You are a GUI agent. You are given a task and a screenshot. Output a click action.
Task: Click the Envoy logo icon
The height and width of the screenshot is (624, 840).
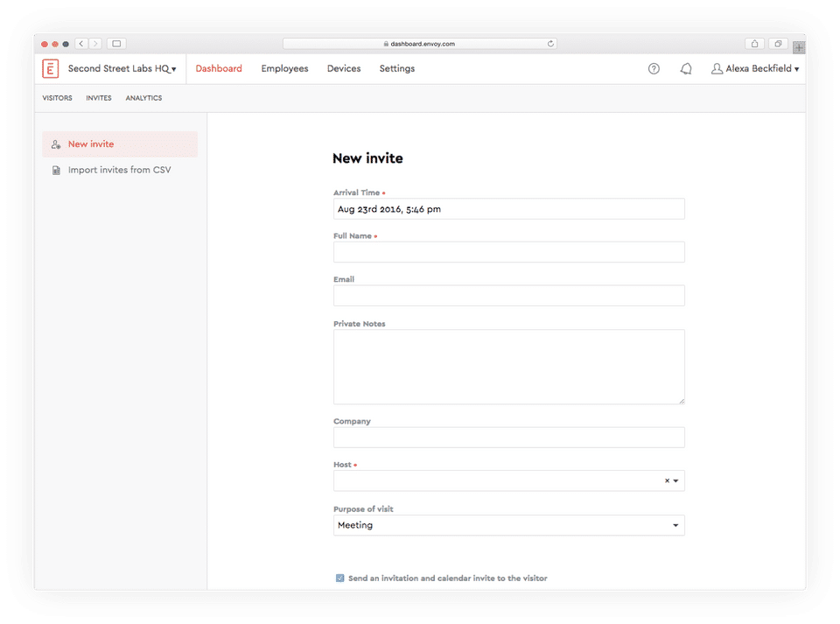51,68
